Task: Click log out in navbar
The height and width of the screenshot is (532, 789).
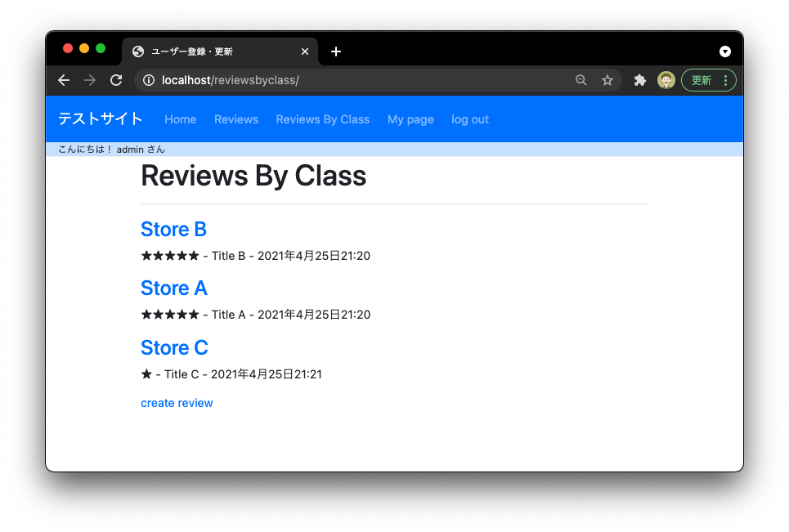Action: [x=470, y=119]
